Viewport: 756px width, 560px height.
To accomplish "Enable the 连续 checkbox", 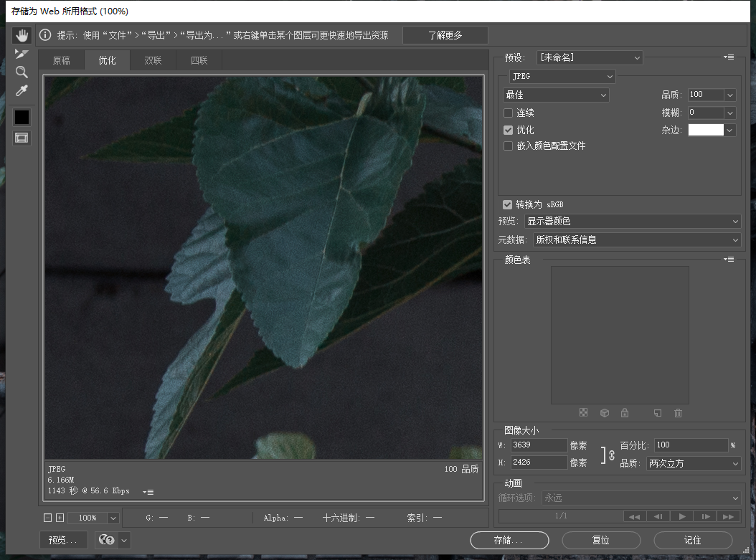I will [x=509, y=113].
